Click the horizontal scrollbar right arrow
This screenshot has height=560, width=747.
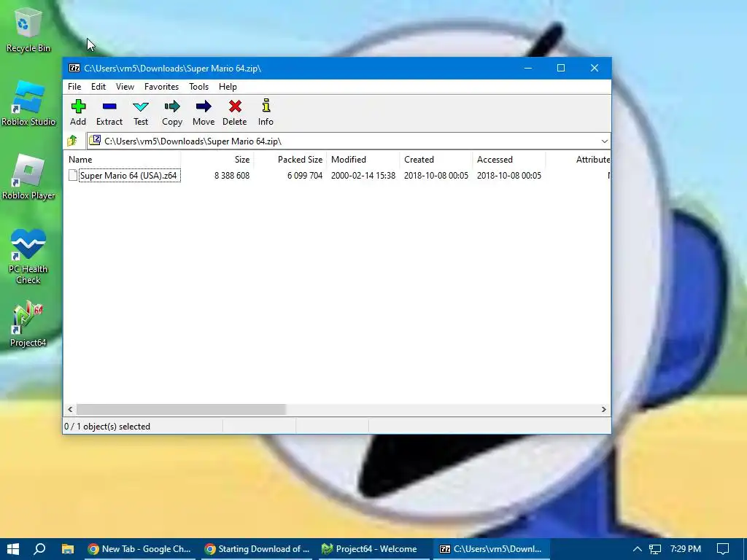603,409
